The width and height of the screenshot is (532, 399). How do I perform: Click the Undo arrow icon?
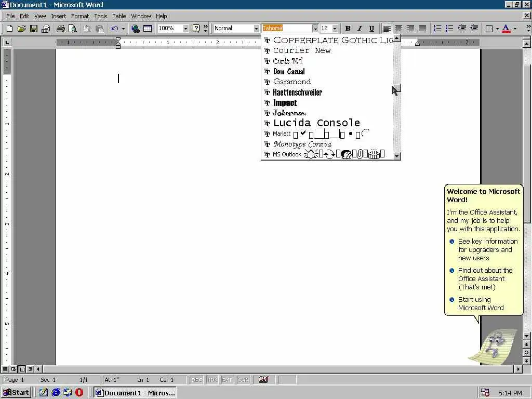pyautogui.click(x=115, y=29)
